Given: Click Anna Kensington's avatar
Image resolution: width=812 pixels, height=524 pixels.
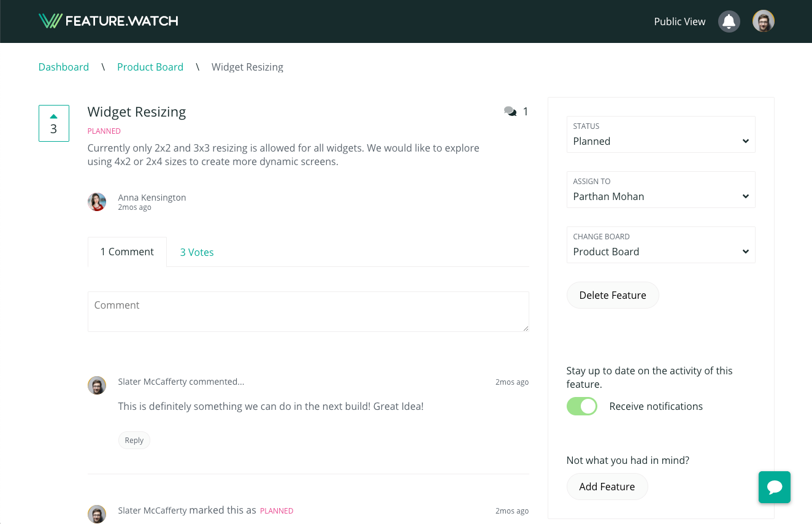Looking at the screenshot, I should click(x=97, y=202).
